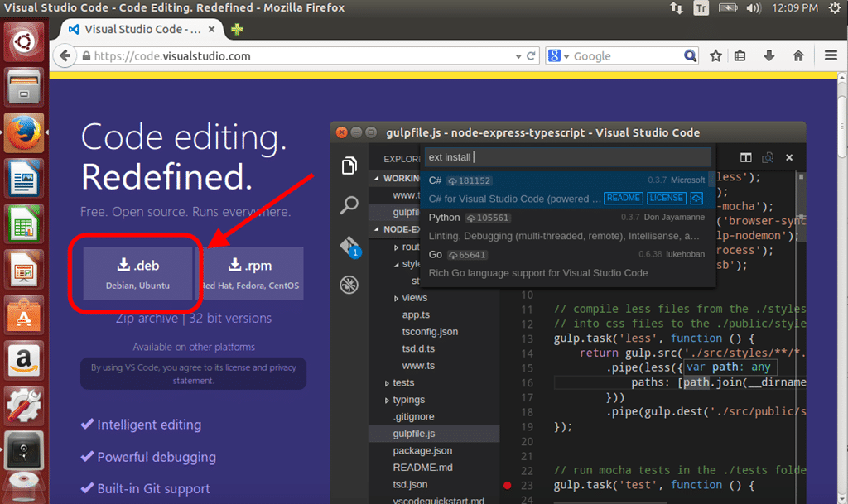Click the 12:09 PM clock indicator
The image size is (848, 504).
point(794,8)
